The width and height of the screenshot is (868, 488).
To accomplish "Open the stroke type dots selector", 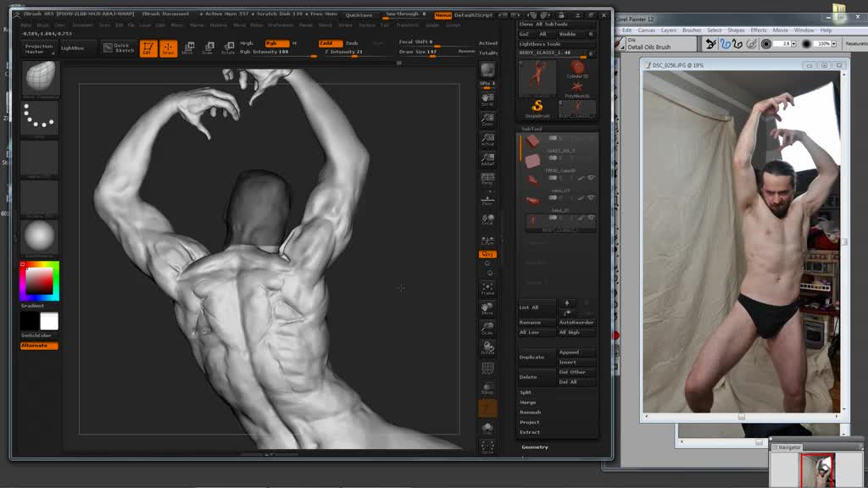I will point(39,118).
